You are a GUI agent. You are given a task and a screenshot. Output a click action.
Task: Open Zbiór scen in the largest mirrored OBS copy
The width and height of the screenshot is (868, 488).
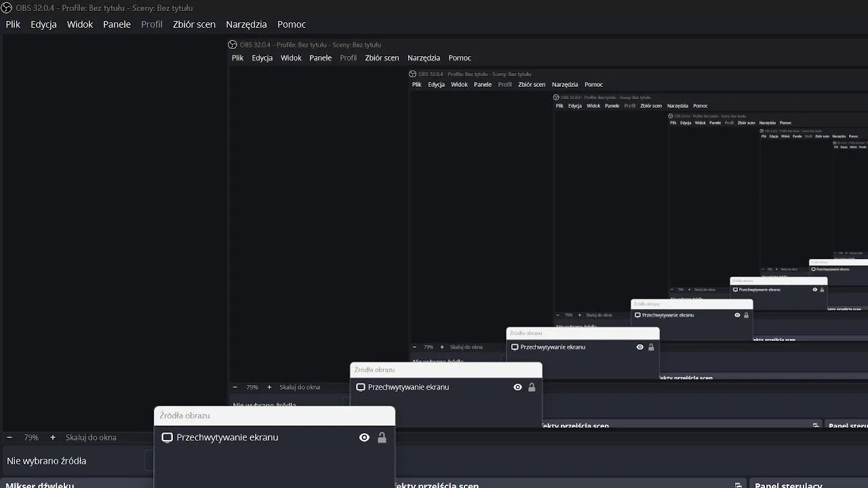382,58
